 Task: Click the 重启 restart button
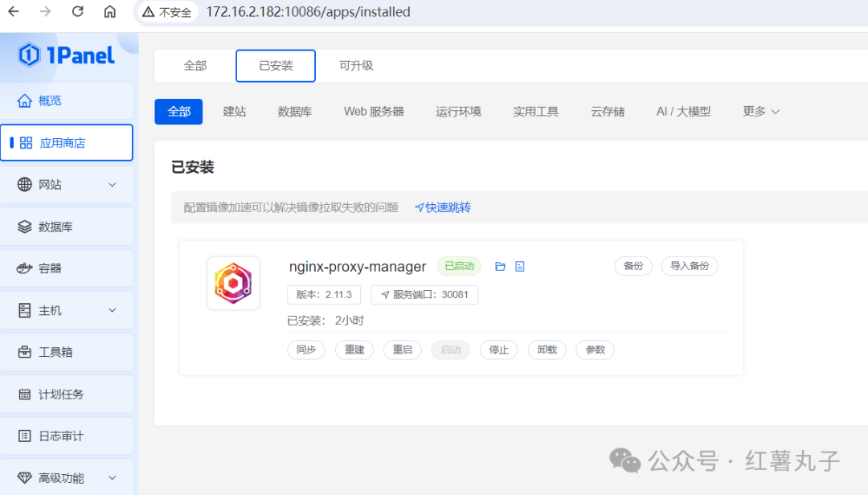(x=402, y=350)
